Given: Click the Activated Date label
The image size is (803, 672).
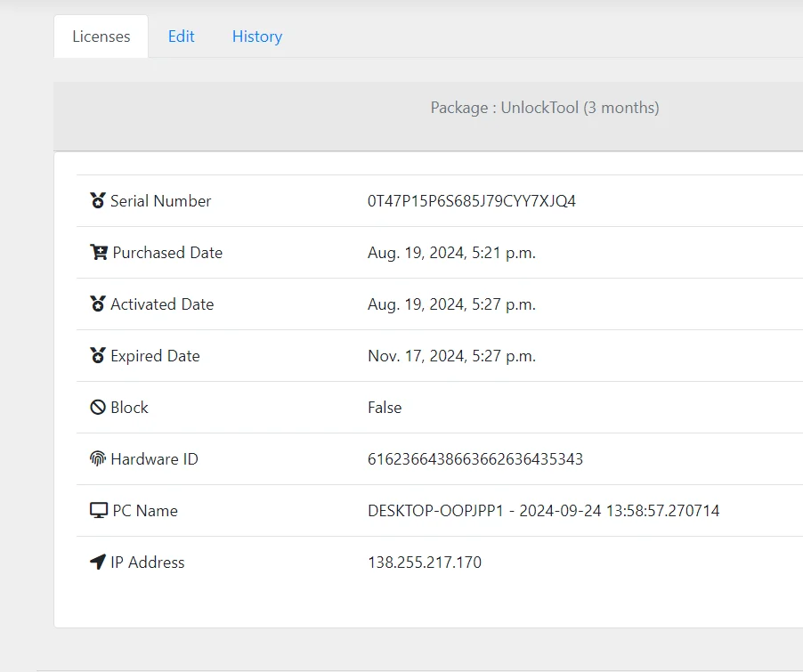Looking at the screenshot, I should coord(162,304).
